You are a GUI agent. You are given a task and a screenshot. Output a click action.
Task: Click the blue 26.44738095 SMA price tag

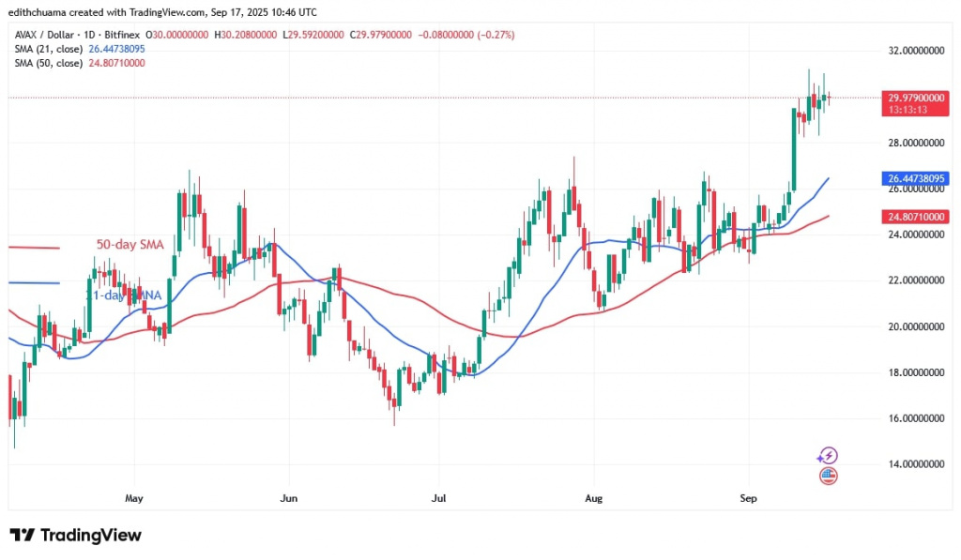click(x=909, y=178)
